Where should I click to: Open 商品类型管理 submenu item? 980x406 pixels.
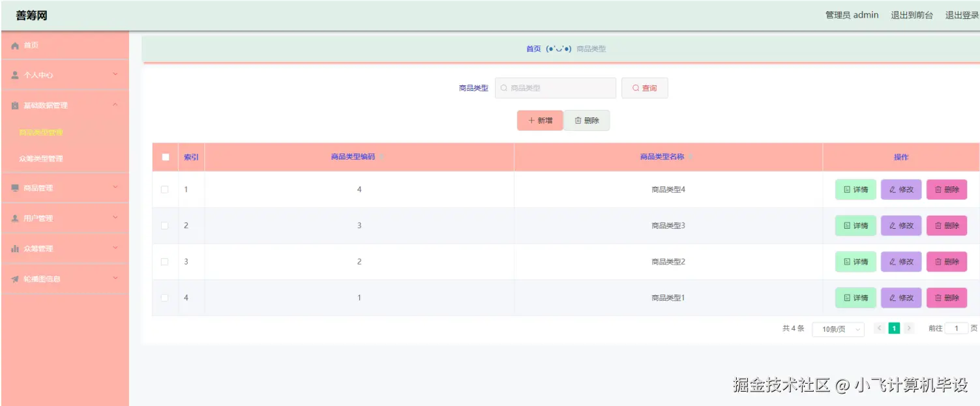tap(42, 132)
